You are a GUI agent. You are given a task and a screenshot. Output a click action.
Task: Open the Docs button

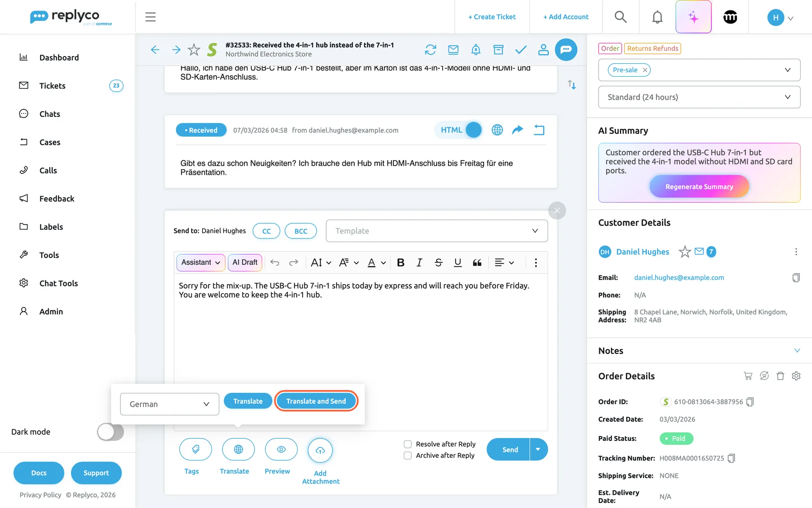39,473
